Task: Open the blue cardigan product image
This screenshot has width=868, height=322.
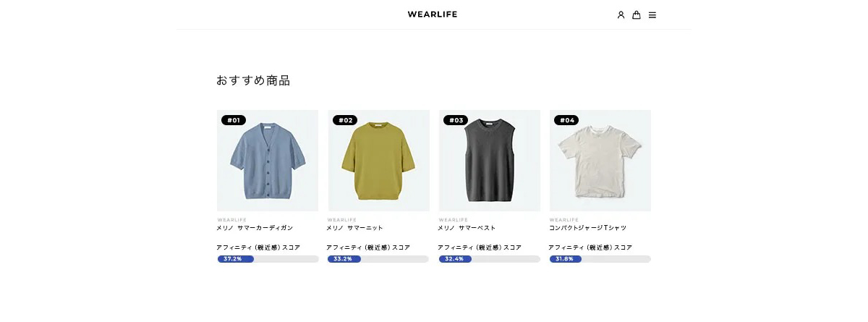Action: click(x=268, y=161)
